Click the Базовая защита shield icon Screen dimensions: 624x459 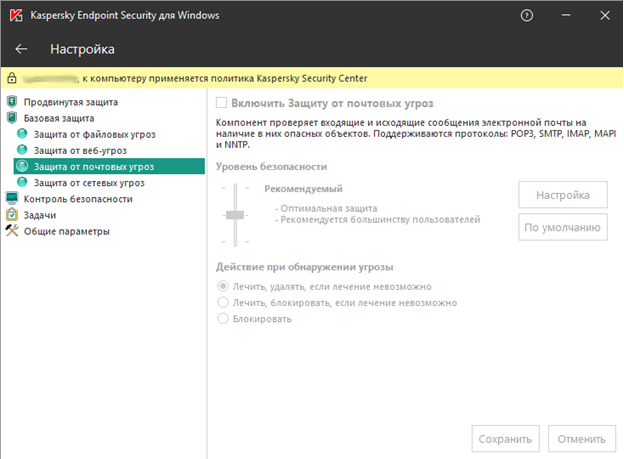point(12,117)
